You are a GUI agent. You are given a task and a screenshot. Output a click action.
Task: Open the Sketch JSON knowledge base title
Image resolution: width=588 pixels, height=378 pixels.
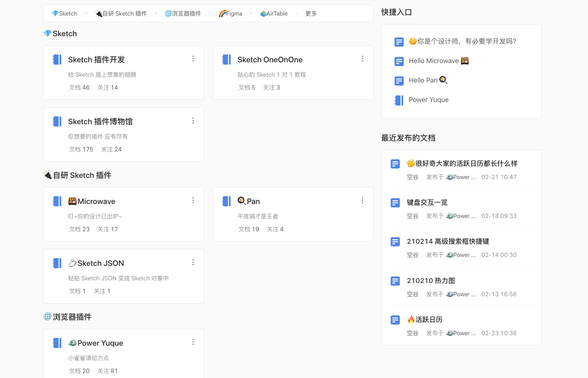point(96,263)
